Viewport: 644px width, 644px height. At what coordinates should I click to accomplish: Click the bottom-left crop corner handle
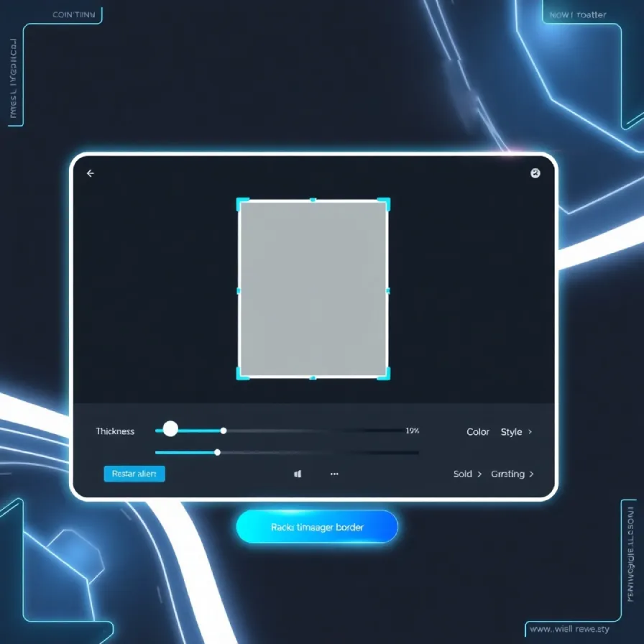242,374
